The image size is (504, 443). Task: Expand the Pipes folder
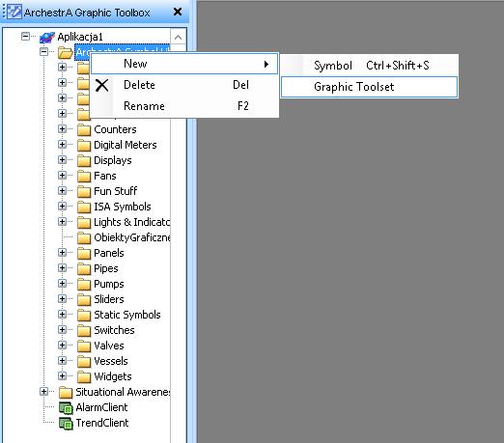click(x=62, y=268)
